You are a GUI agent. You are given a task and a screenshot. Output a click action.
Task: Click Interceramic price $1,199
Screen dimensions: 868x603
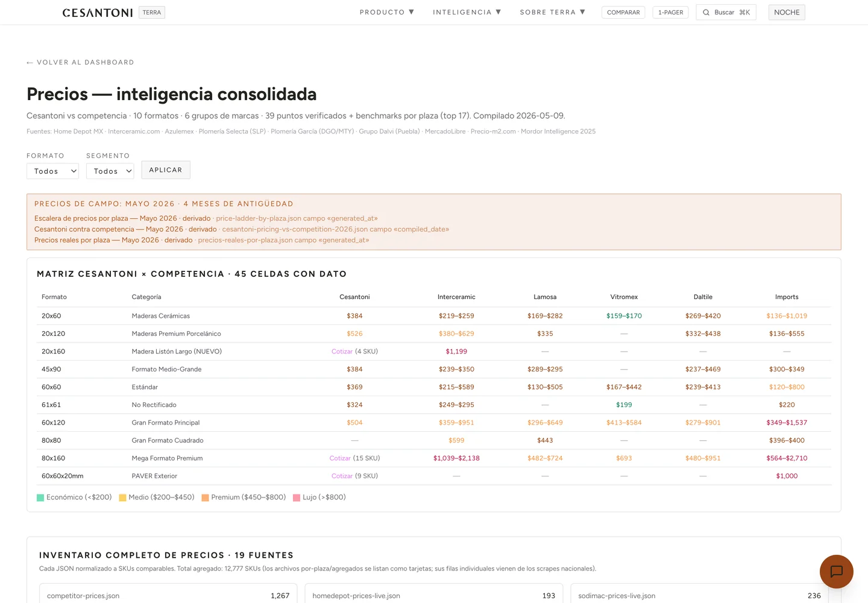coord(456,352)
